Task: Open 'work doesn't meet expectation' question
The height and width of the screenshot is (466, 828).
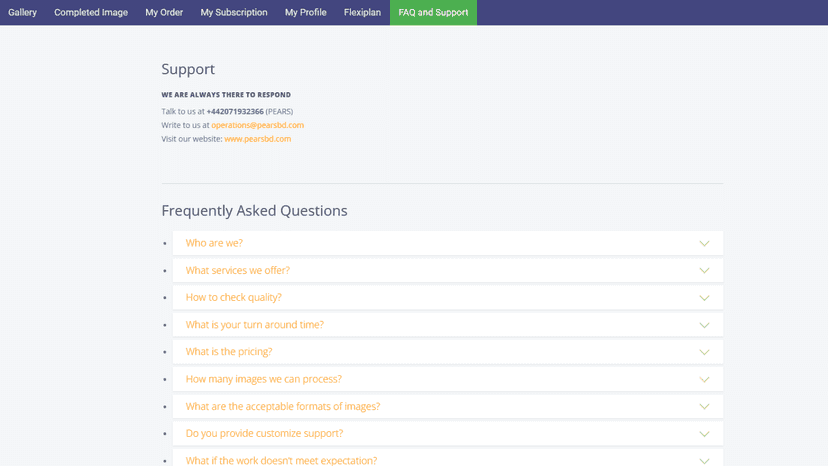Action: (x=448, y=458)
